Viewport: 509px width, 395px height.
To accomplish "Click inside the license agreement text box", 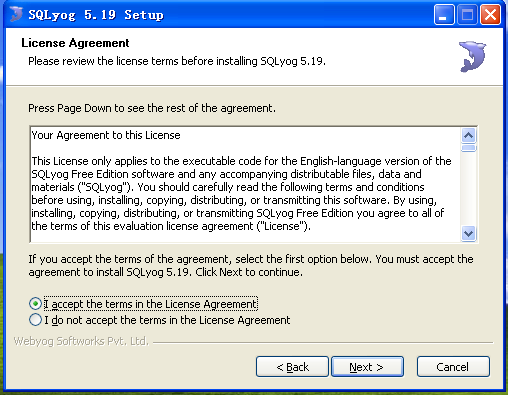I will tap(246, 184).
